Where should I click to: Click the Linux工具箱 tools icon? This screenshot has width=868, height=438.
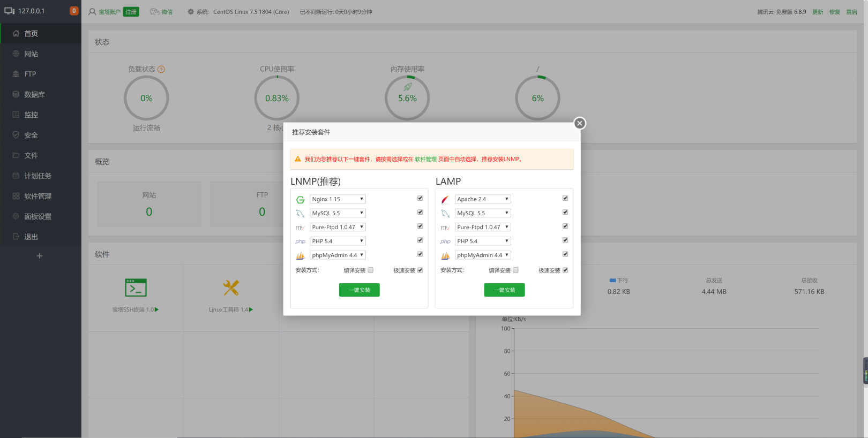pyautogui.click(x=231, y=288)
